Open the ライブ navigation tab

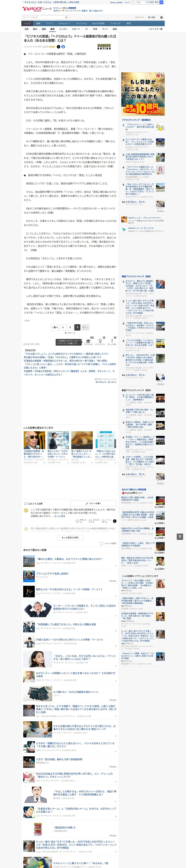tap(49, 24)
